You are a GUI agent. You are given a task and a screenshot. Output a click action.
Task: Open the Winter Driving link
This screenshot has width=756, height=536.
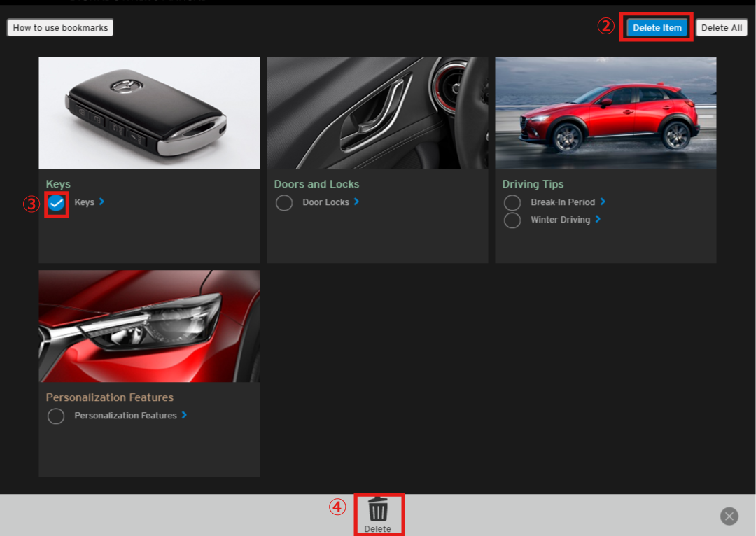[x=560, y=220]
